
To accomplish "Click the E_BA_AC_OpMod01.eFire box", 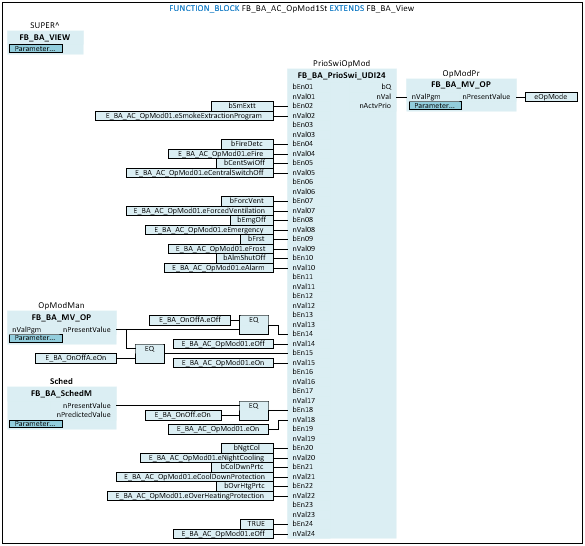I will (x=220, y=154).
